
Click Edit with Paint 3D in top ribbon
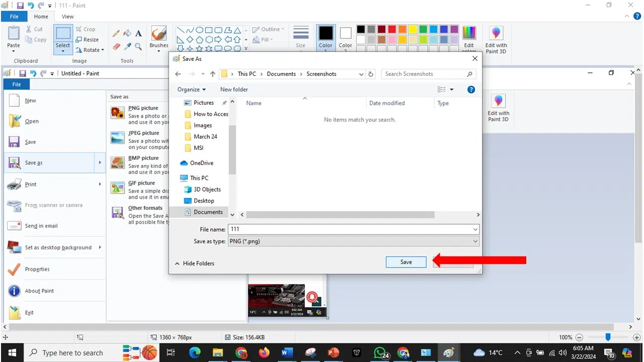point(496,40)
